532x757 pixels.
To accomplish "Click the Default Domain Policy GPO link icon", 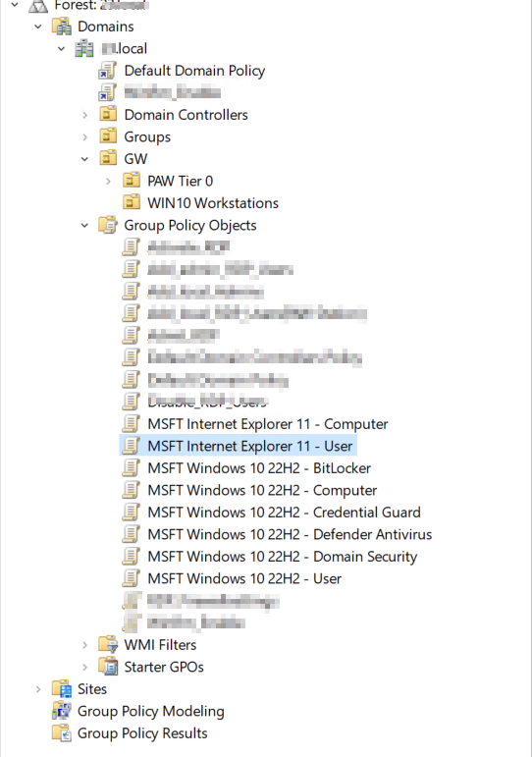I will pyautogui.click(x=107, y=71).
